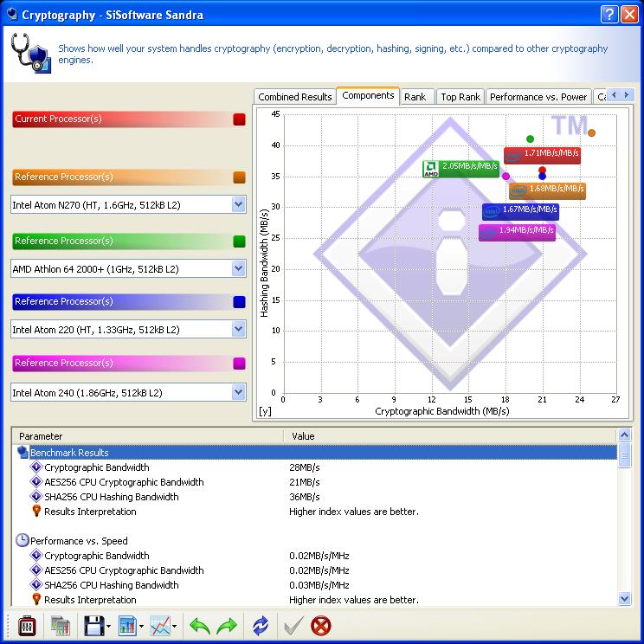Click the green forward arrow icon
The image size is (644, 644).
[x=227, y=626]
